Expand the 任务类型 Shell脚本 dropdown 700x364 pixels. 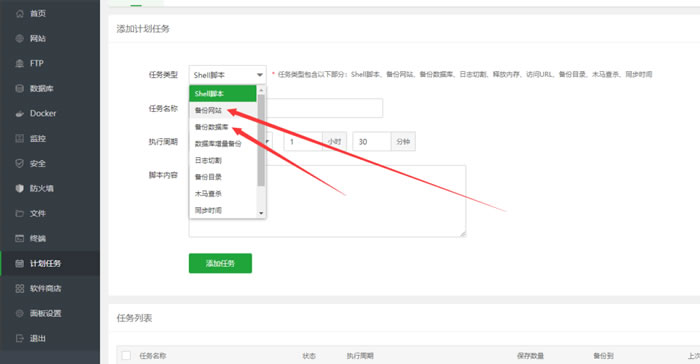coord(228,75)
